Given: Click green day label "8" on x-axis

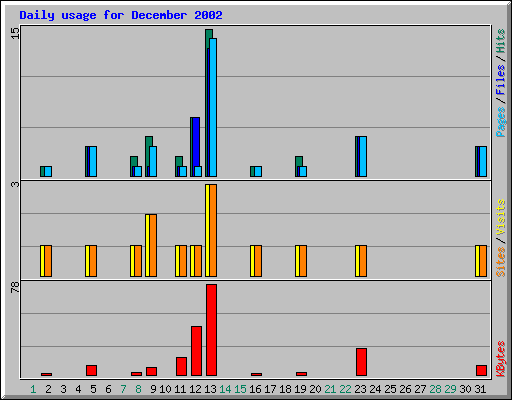Looking at the screenshot, I should [x=138, y=389].
